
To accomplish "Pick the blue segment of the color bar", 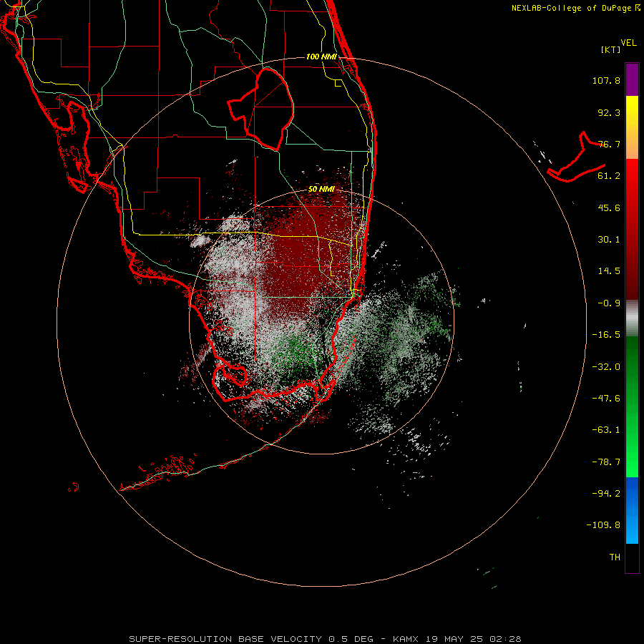I will [x=632, y=510].
